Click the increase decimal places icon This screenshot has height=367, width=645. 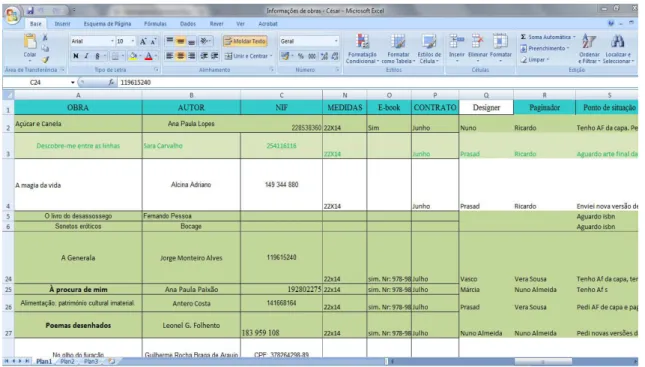(324, 56)
